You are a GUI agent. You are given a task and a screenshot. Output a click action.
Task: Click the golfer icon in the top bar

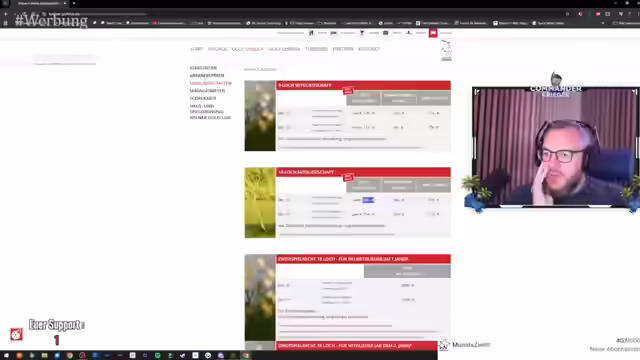coord(311,33)
